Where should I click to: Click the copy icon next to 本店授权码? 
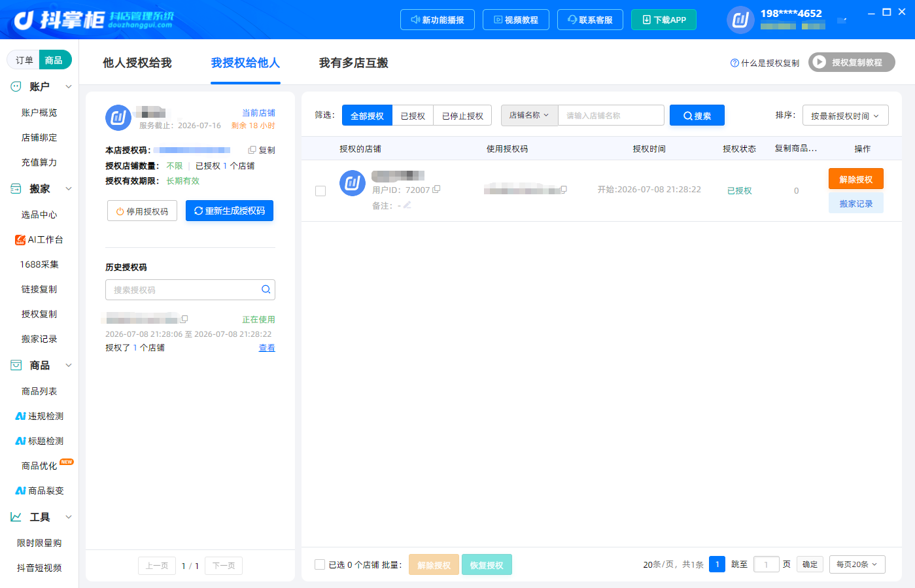[252, 150]
